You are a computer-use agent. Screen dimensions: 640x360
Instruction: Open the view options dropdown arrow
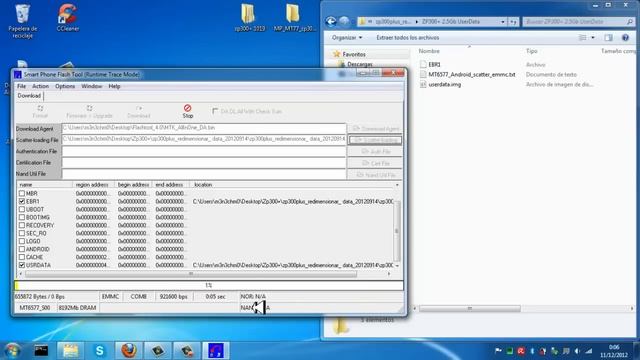click(593, 38)
